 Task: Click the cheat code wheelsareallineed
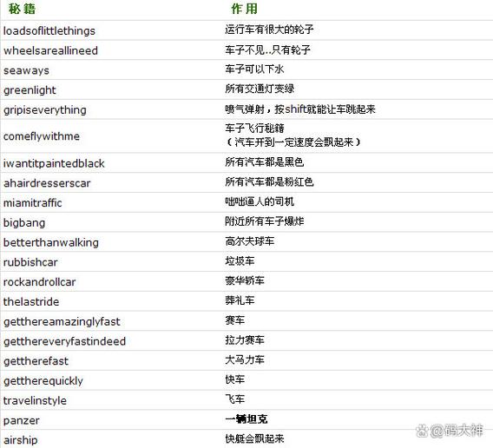click(50, 50)
